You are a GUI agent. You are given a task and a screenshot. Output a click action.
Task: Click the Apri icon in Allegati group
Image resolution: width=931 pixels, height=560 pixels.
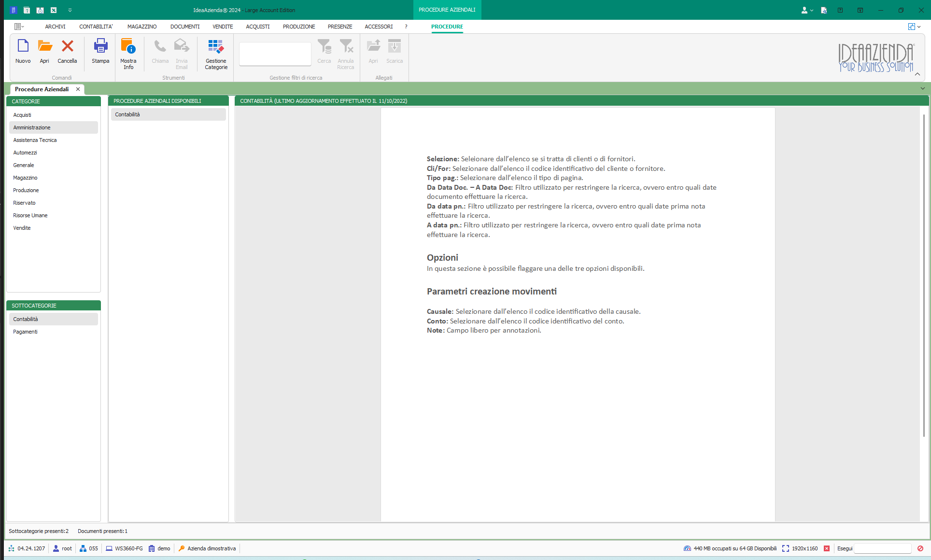click(373, 46)
